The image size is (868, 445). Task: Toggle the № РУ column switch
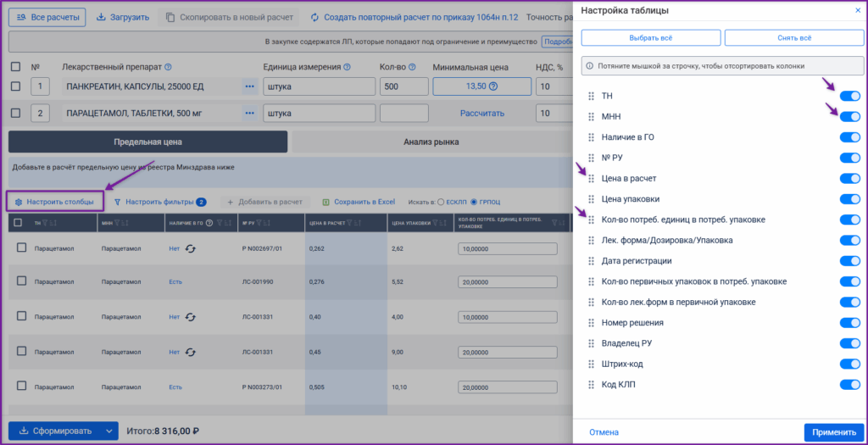849,159
